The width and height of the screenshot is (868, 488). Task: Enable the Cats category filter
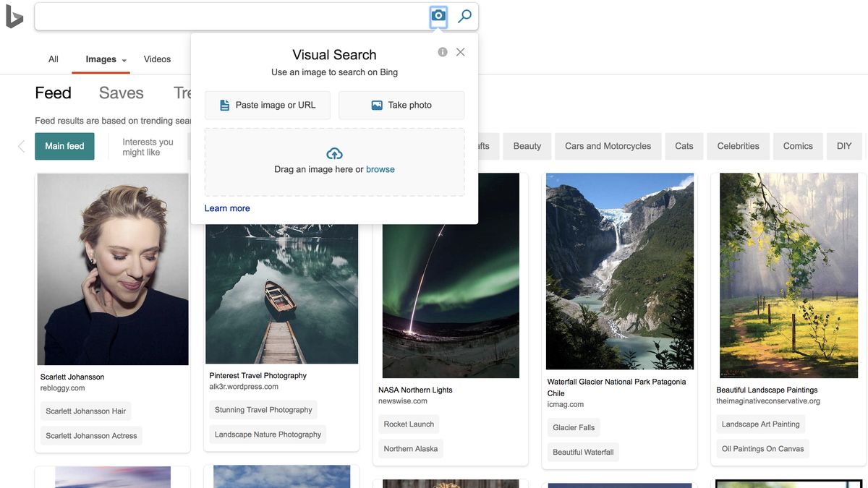[x=684, y=146]
